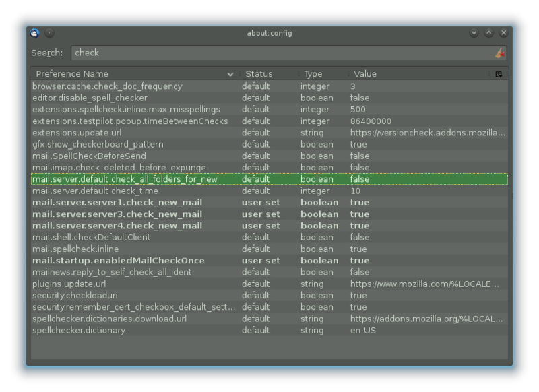Sort entries by the Status column

click(x=261, y=74)
